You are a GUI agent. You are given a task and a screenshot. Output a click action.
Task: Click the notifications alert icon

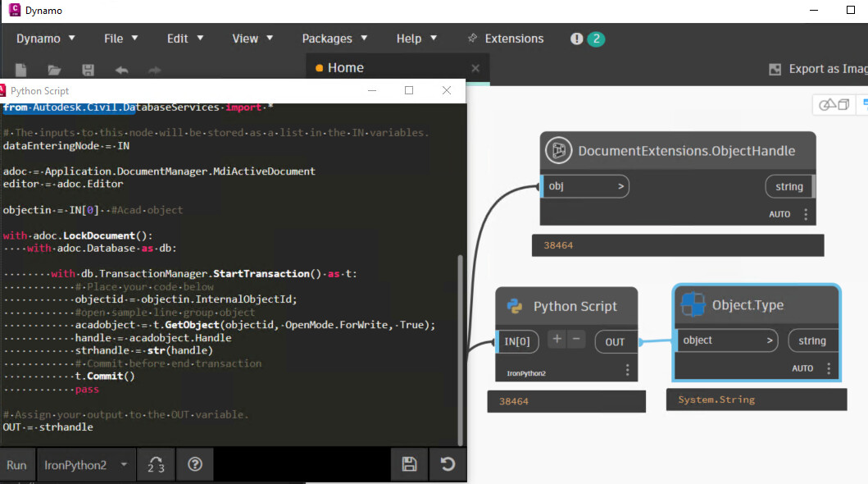577,39
